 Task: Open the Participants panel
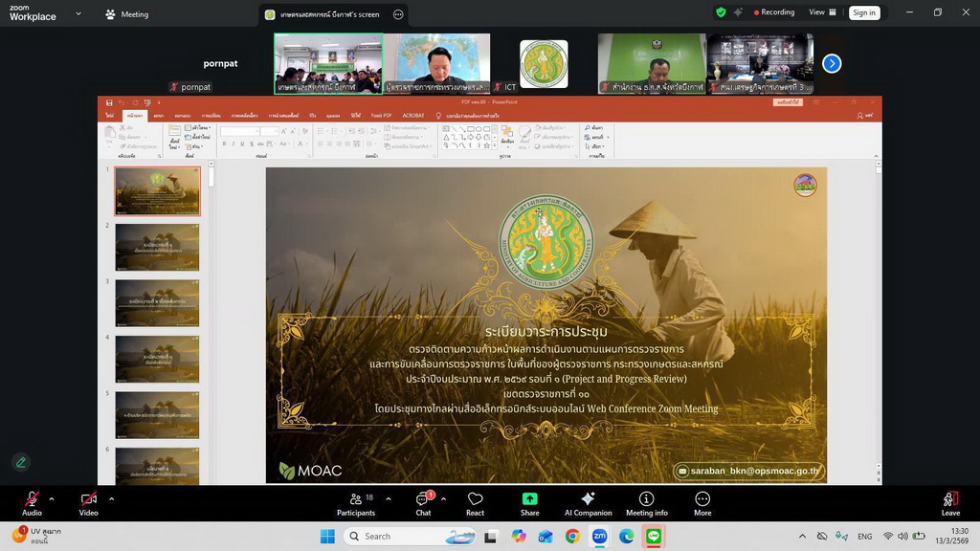pyautogui.click(x=356, y=502)
